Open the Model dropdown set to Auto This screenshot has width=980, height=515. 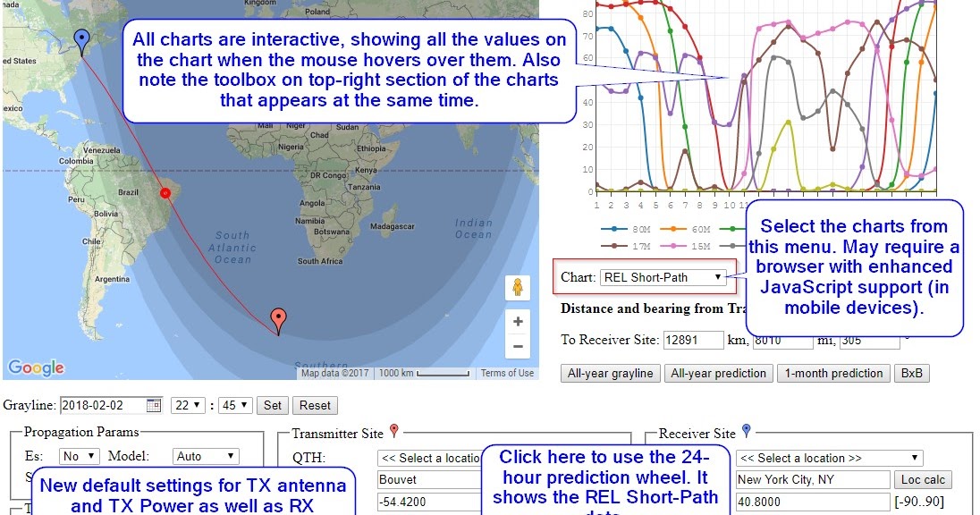click(206, 455)
